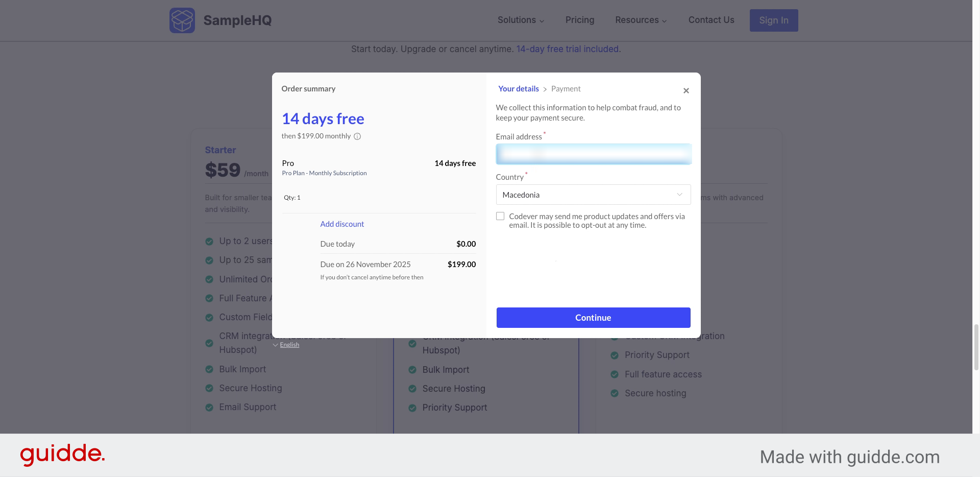Focus the Email address input field
Image resolution: width=980 pixels, height=477 pixels.
pyautogui.click(x=593, y=154)
